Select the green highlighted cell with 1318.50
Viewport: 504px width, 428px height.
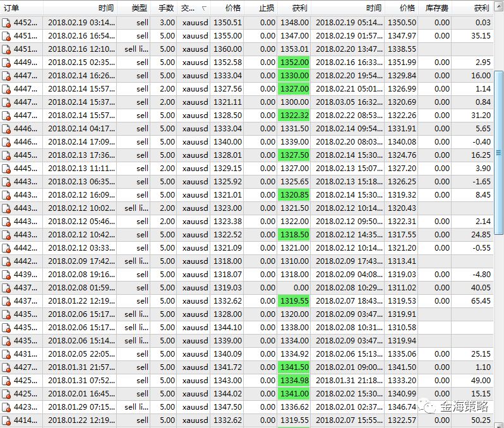[x=294, y=235]
